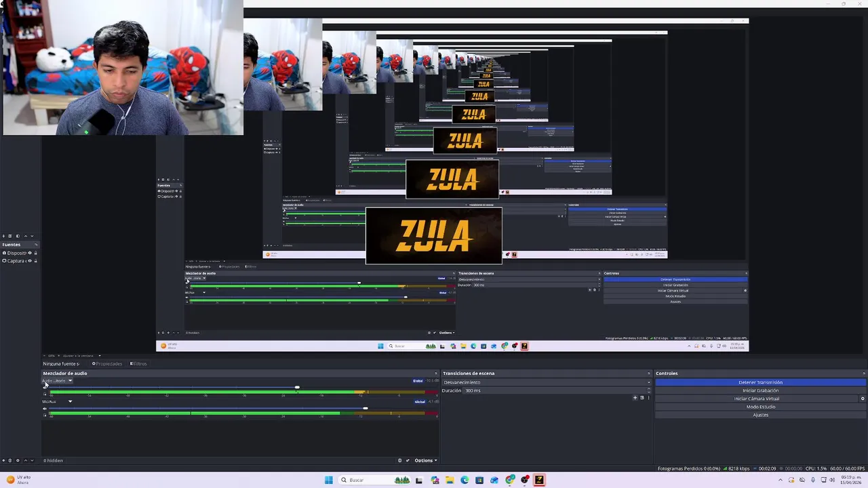Viewport: 868px width, 488px height.
Task: Enable Modo Estudio
Action: coord(760,407)
